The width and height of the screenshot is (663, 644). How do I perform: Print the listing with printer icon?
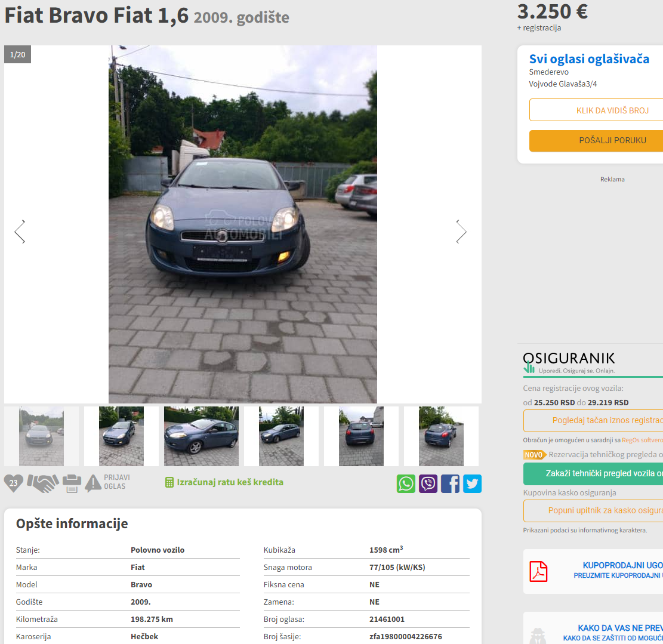coord(72,483)
